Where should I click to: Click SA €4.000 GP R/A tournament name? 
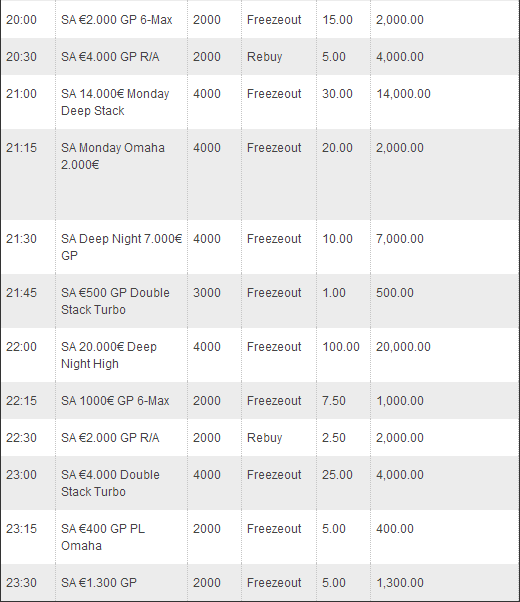tap(110, 56)
